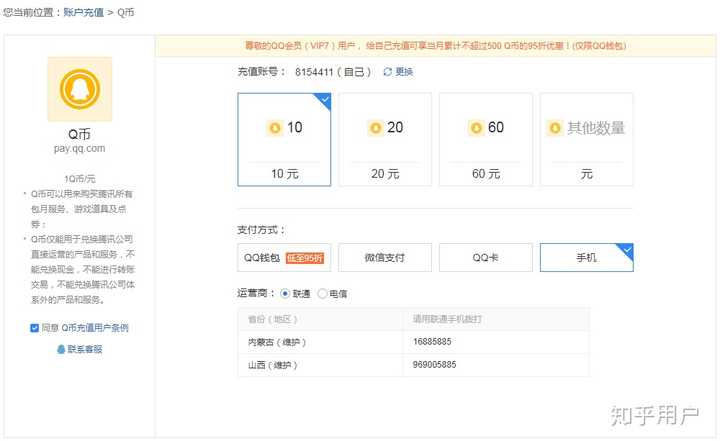Click the 山西（维护）table cell

tap(320, 365)
